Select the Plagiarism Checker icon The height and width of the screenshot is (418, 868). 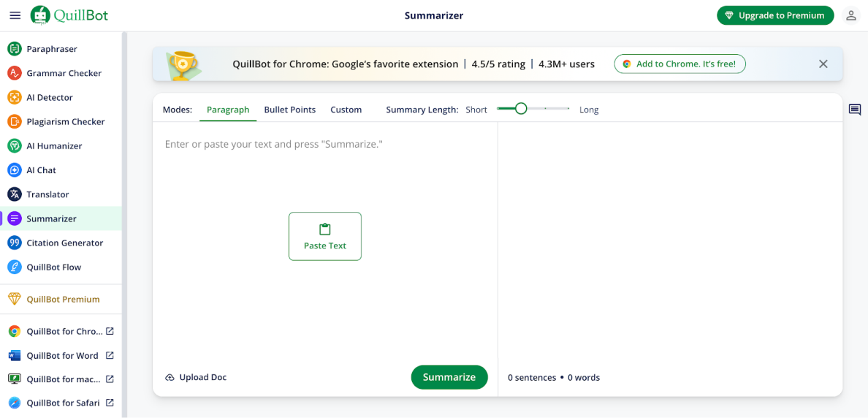[x=15, y=121]
